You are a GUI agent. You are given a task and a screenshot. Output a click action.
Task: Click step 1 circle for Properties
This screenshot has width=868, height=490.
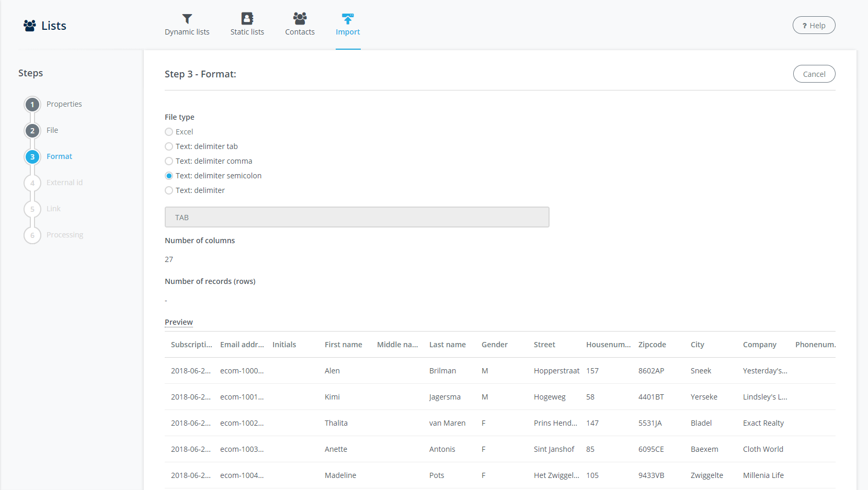[32, 105]
